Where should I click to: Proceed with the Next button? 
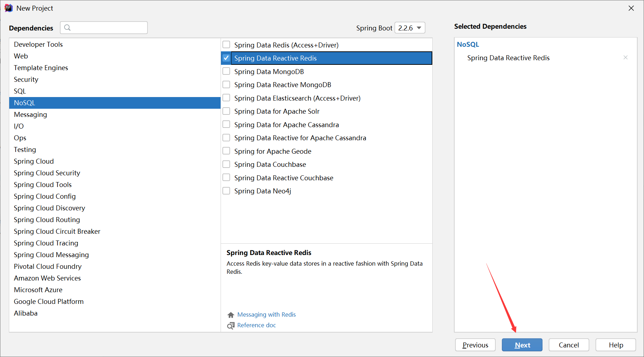[x=522, y=345]
